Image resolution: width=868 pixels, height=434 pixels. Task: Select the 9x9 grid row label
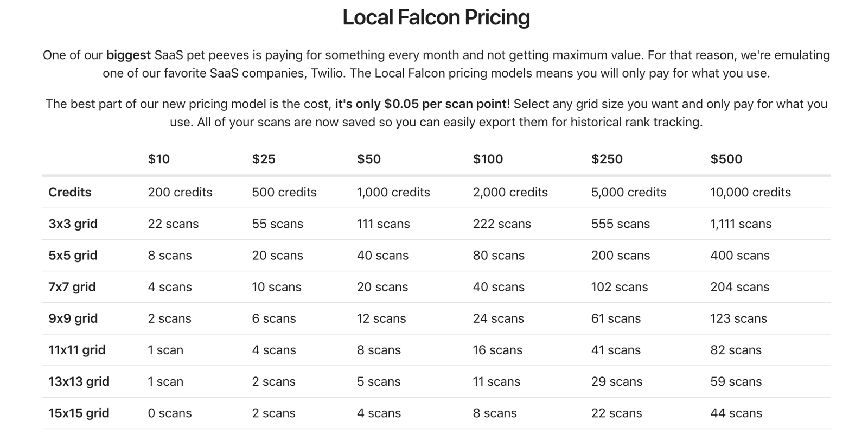tap(73, 318)
